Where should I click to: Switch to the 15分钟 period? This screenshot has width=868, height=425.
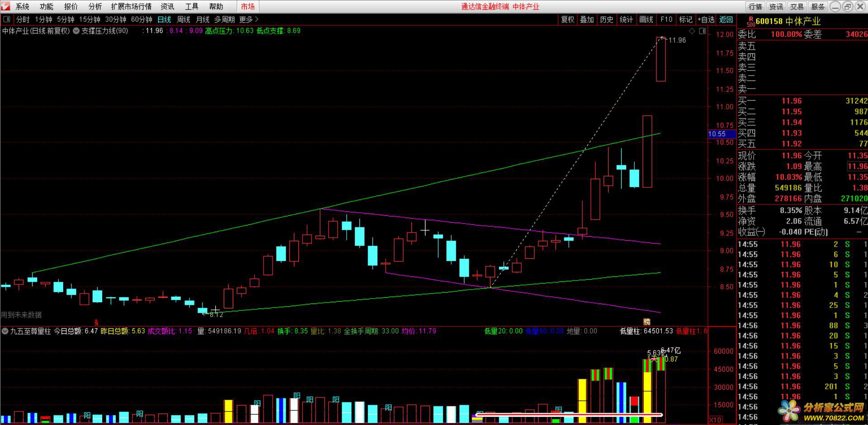click(90, 19)
